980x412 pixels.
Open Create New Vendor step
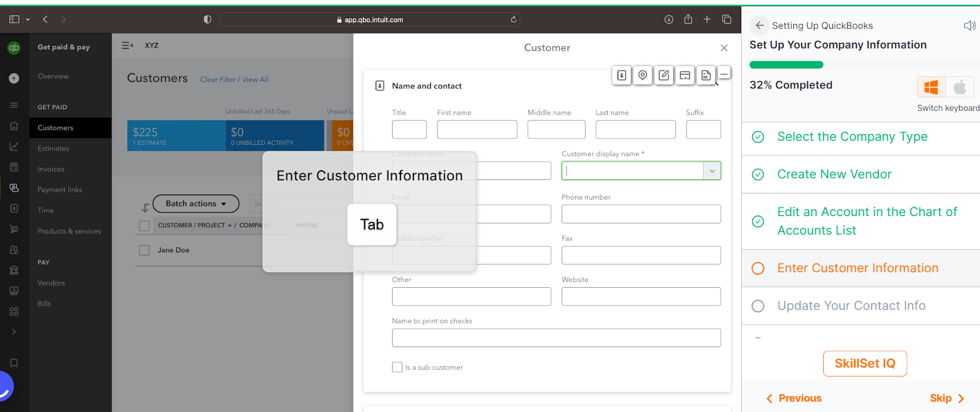coord(834,174)
